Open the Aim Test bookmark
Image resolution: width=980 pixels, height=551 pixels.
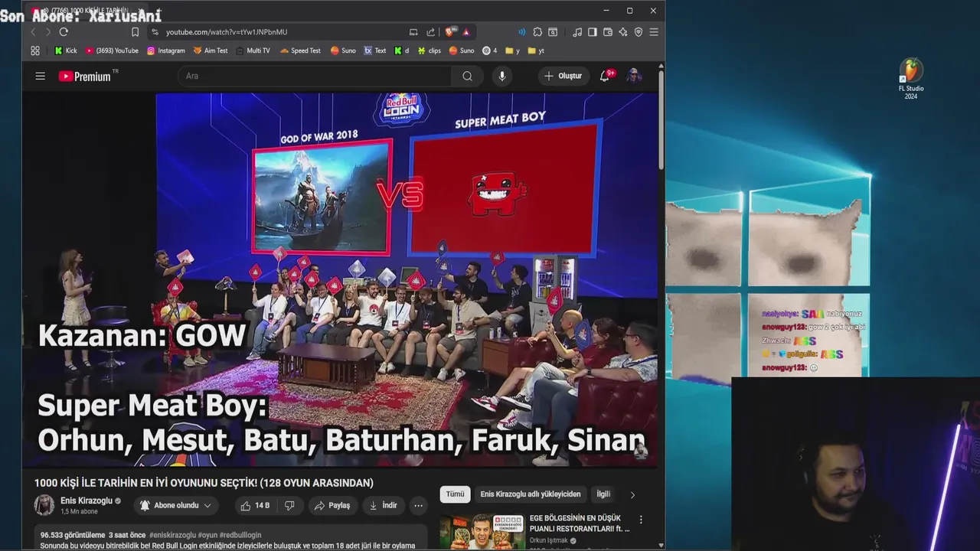click(211, 51)
